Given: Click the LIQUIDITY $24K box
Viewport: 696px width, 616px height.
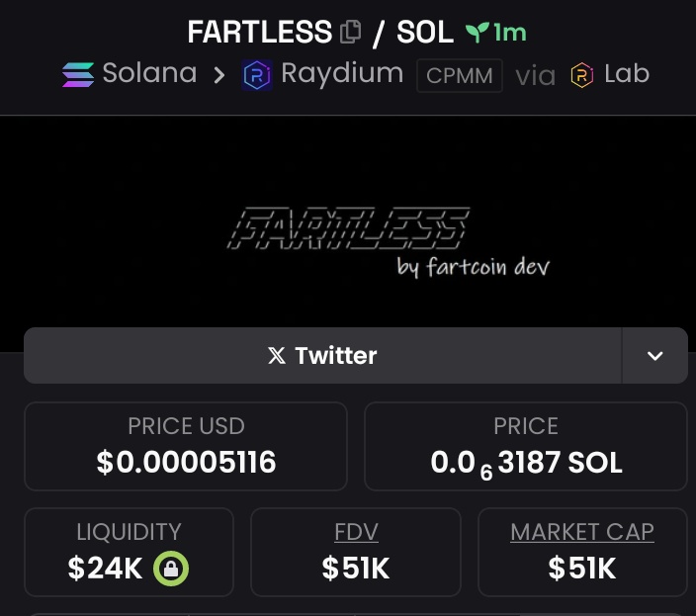Looking at the screenshot, I should (129, 552).
